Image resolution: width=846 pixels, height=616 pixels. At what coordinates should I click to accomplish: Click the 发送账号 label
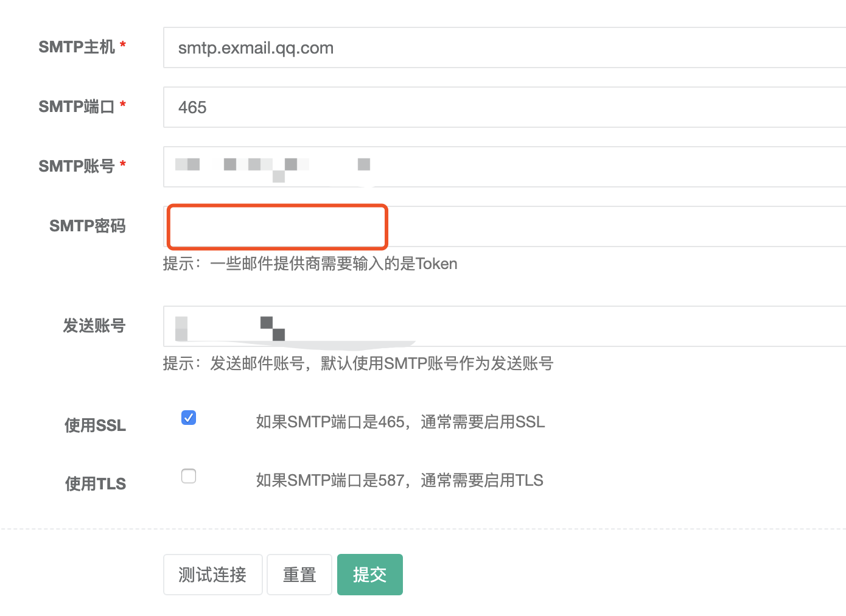coord(94,326)
